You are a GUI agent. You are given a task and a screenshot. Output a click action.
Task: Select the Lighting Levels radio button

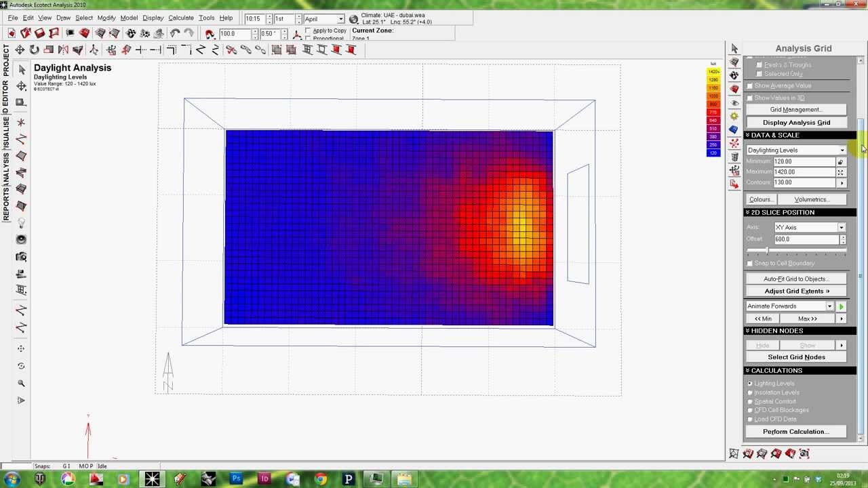click(750, 384)
